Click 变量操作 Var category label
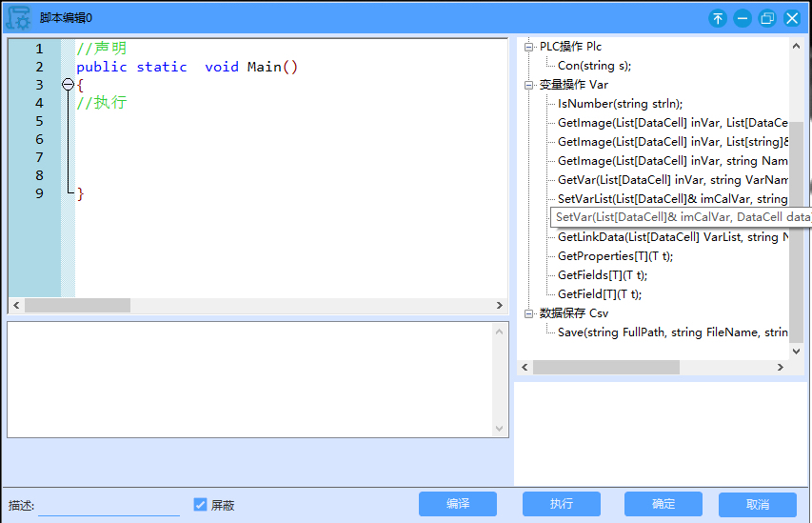This screenshot has height=523, width=812. [574, 85]
